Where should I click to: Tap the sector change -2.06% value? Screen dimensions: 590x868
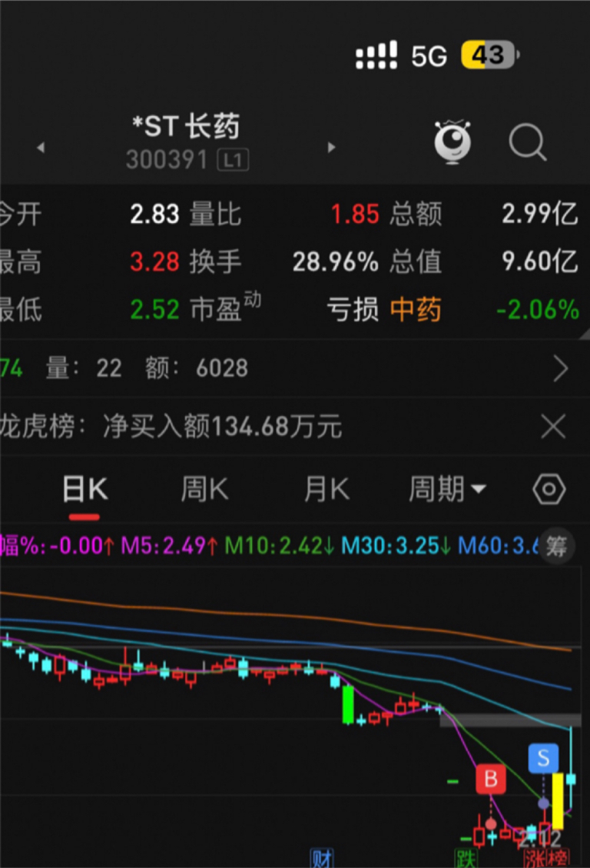click(x=538, y=309)
